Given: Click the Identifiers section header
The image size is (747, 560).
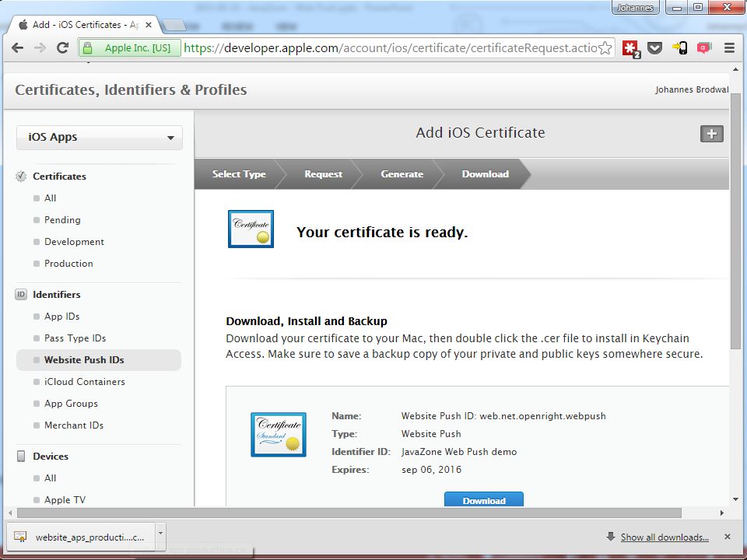Looking at the screenshot, I should (57, 294).
